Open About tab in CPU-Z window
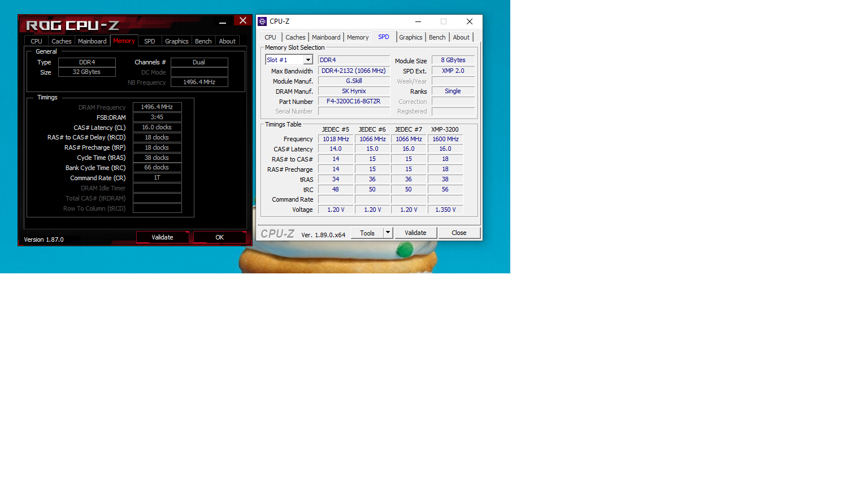The width and height of the screenshot is (868, 488). [x=461, y=37]
